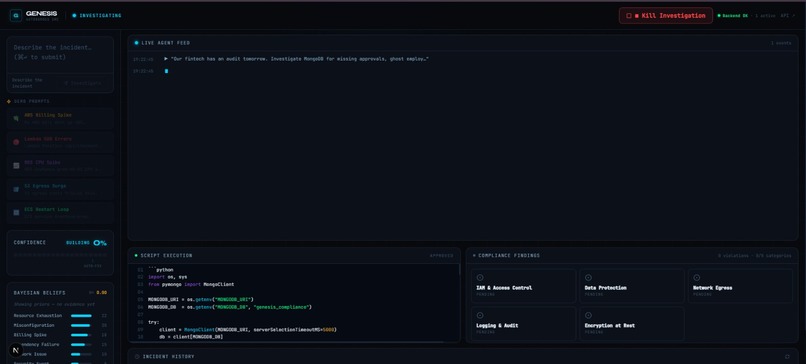Click the Bayesian Beliefs panel title
The image size is (806, 364).
40,293
